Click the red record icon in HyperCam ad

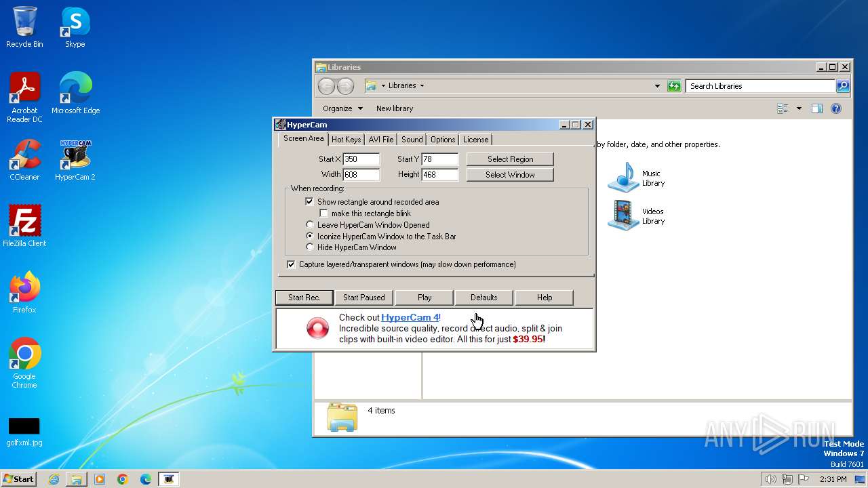pos(317,328)
